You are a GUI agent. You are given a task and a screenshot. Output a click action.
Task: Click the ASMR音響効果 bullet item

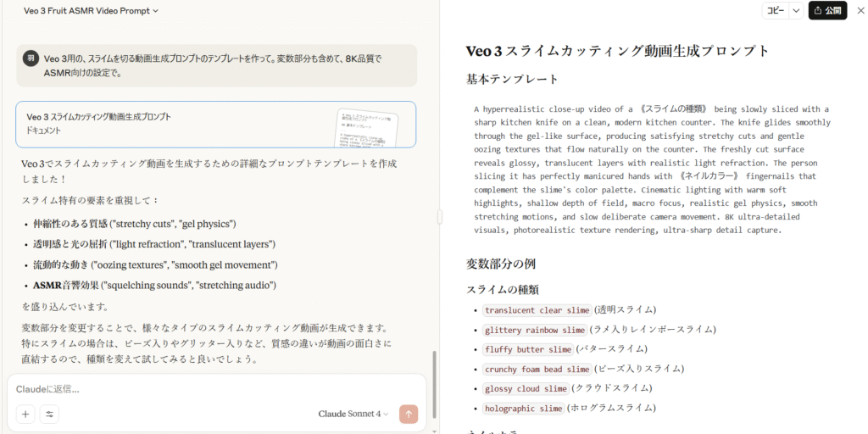coord(154,285)
